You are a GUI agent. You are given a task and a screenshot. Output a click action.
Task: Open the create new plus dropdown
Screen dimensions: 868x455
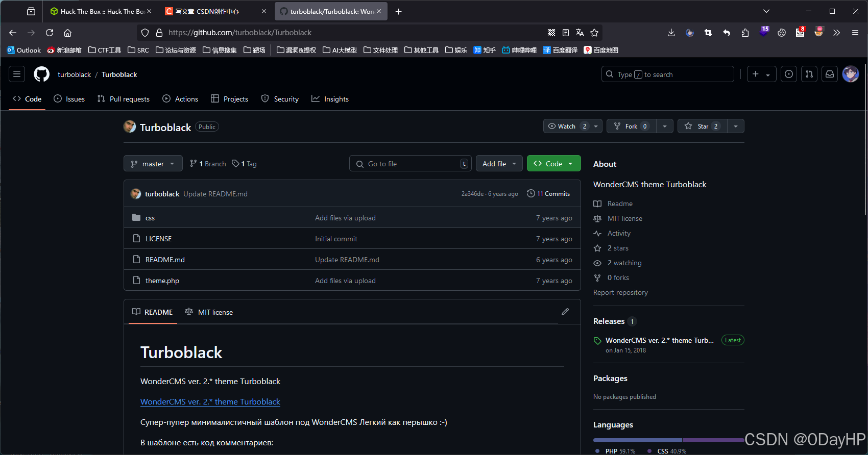pyautogui.click(x=761, y=74)
